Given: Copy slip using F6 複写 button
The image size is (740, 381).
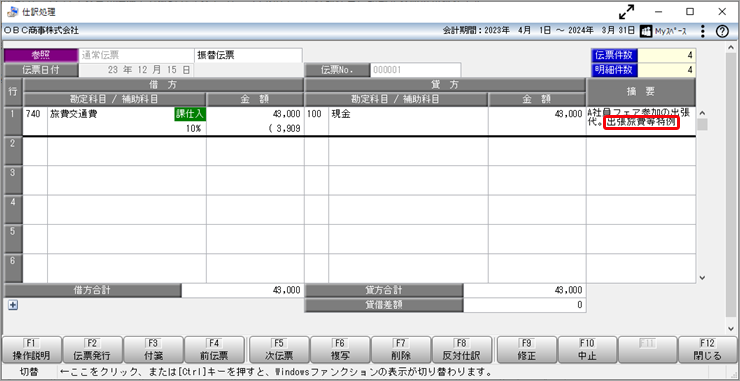Looking at the screenshot, I should point(340,350).
